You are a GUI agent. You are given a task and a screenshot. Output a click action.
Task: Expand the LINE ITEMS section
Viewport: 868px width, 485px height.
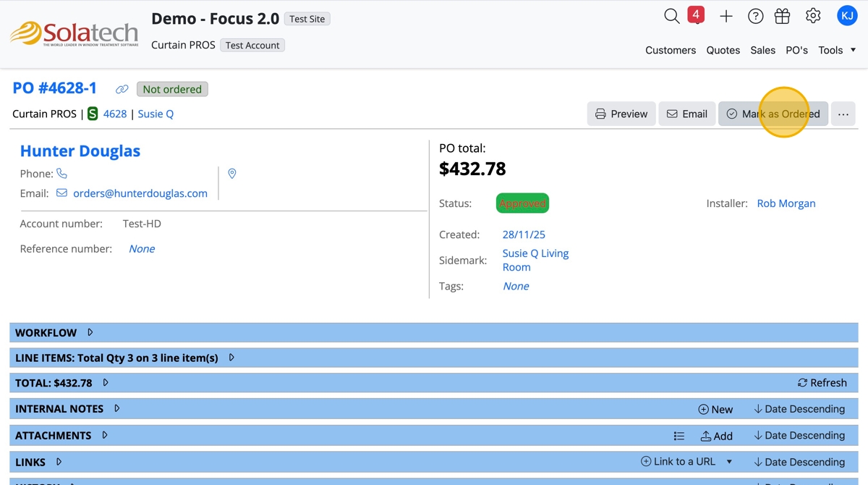(x=231, y=358)
